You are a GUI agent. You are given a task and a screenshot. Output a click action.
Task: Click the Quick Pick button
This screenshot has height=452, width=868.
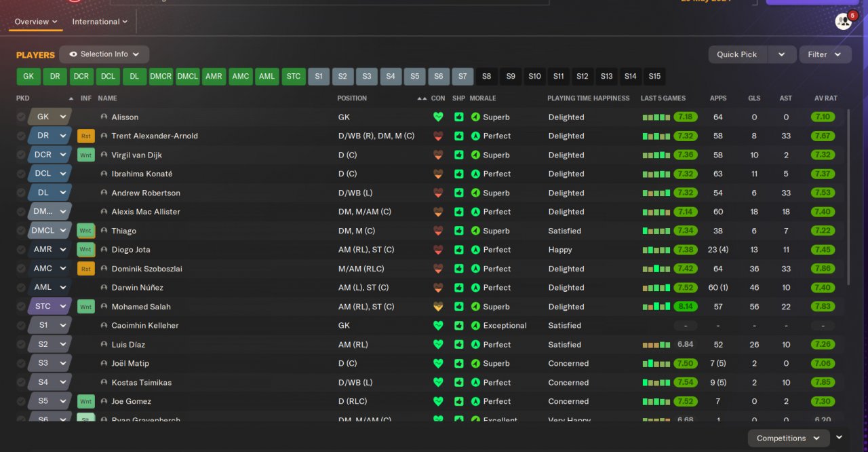click(x=738, y=54)
